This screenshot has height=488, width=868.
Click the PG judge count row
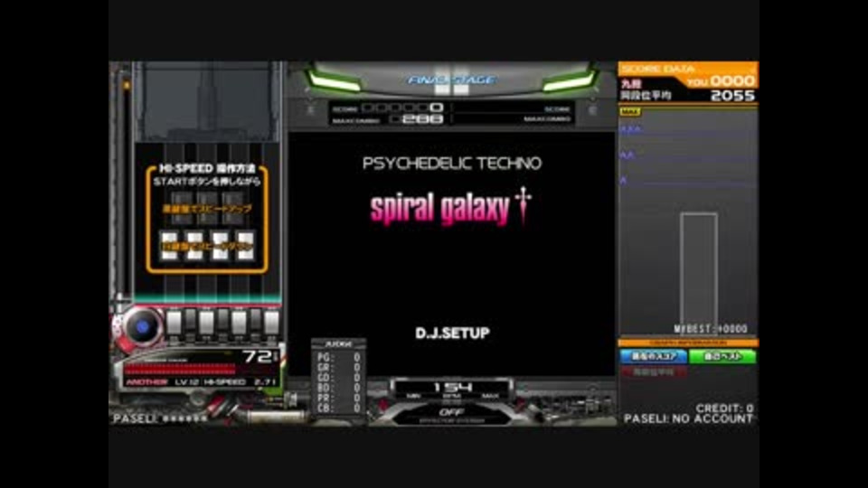(339, 358)
